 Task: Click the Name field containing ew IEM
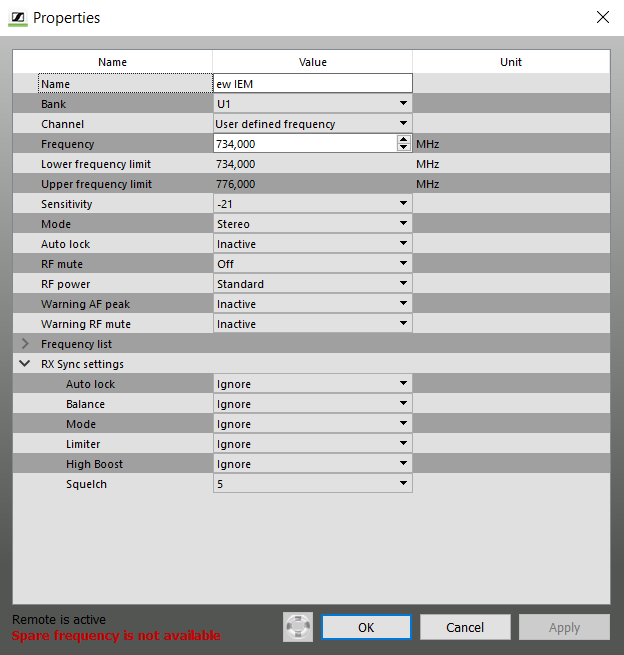[312, 84]
